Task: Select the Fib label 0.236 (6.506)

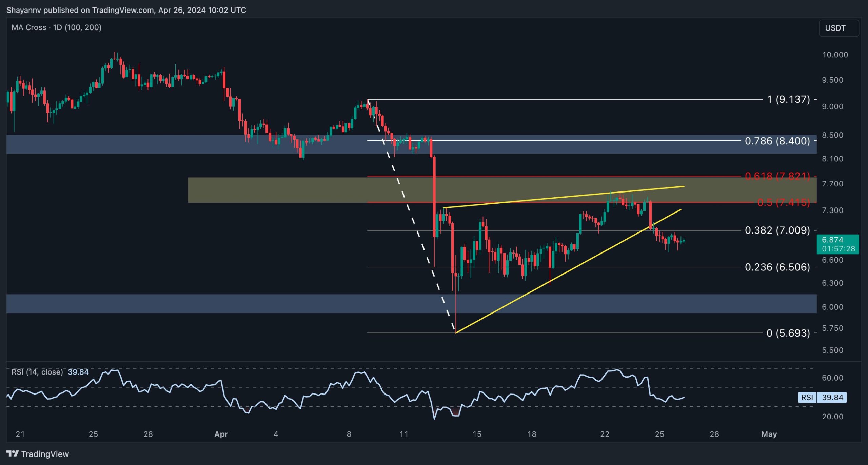Action: (x=777, y=267)
